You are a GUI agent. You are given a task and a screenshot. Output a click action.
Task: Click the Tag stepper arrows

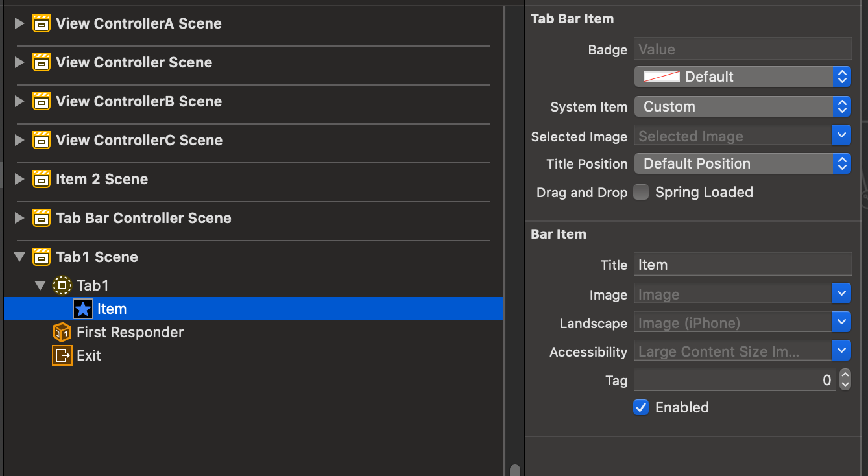tap(845, 380)
